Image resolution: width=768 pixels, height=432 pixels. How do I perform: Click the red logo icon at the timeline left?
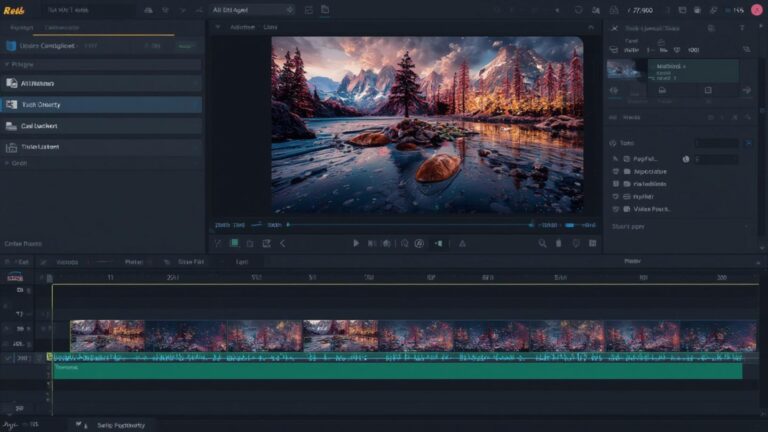point(15,277)
